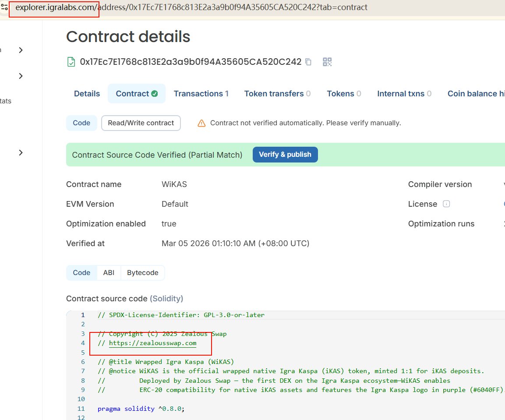View the Tokens tab
The width and height of the screenshot is (505, 420).
pos(344,94)
